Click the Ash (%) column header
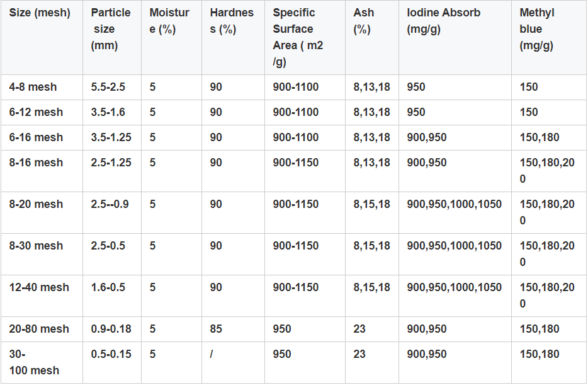The width and height of the screenshot is (588, 385). [x=363, y=21]
